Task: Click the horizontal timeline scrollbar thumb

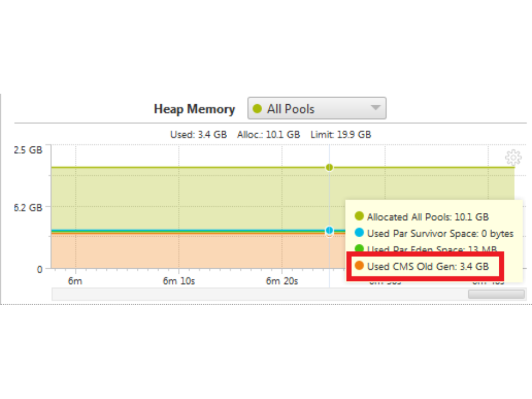Action: click(496, 294)
